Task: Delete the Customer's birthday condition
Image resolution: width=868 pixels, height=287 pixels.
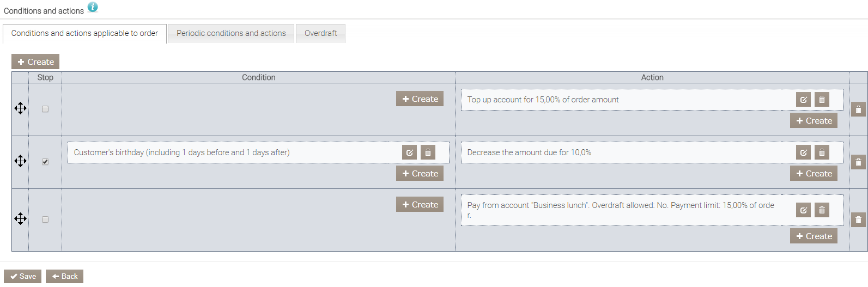Action: (428, 152)
